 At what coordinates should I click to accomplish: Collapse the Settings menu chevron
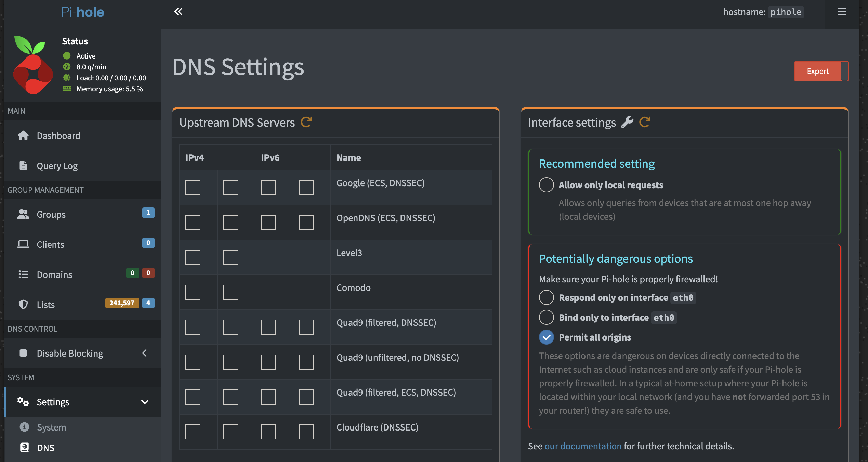click(x=145, y=402)
